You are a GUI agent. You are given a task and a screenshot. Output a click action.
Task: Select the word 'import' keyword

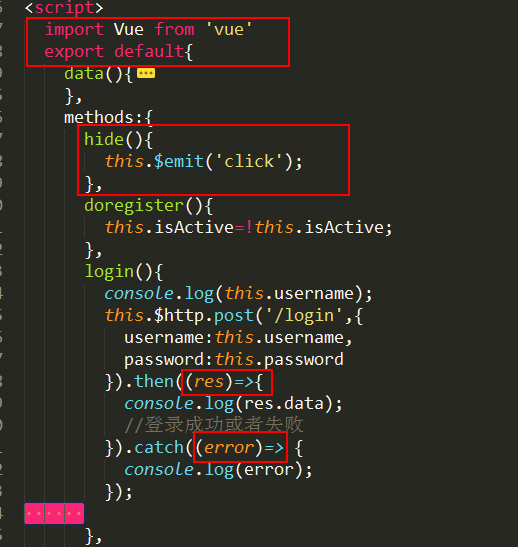(74, 29)
